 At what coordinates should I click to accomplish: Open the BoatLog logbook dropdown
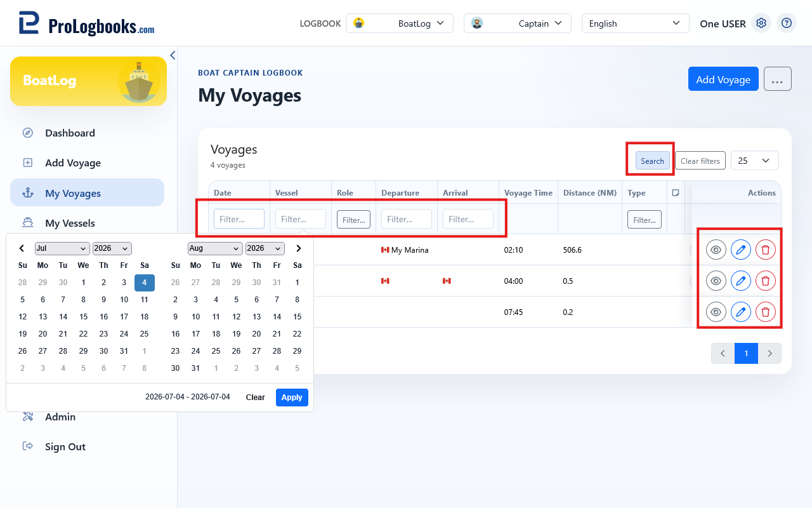(x=400, y=23)
